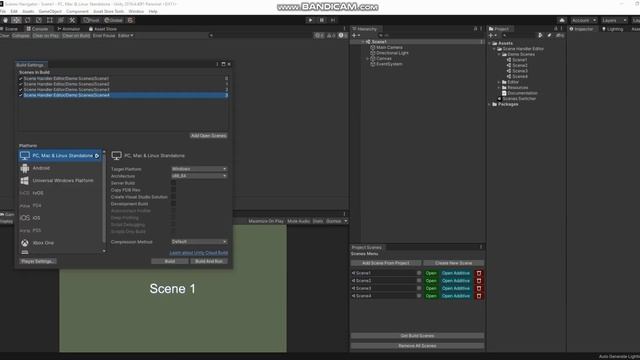Toggle the Scene4 checkbox in Build Settings
Screen dimensions: 640x360
(x=21, y=95)
